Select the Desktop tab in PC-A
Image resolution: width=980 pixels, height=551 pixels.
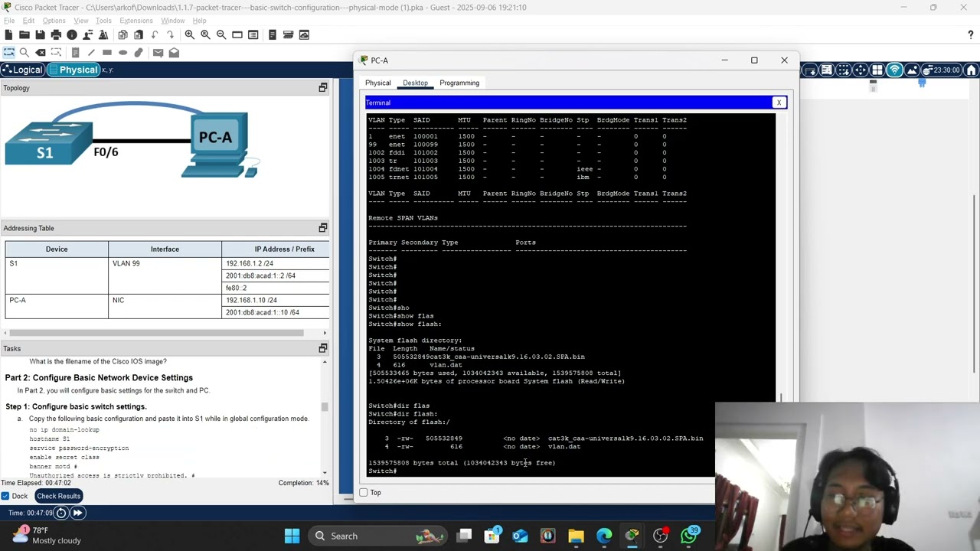point(415,83)
